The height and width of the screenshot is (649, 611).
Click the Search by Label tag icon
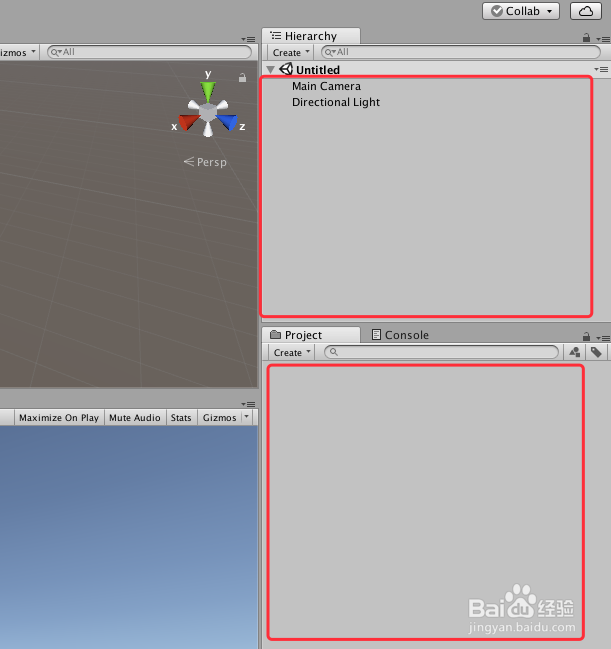pyautogui.click(x=596, y=352)
